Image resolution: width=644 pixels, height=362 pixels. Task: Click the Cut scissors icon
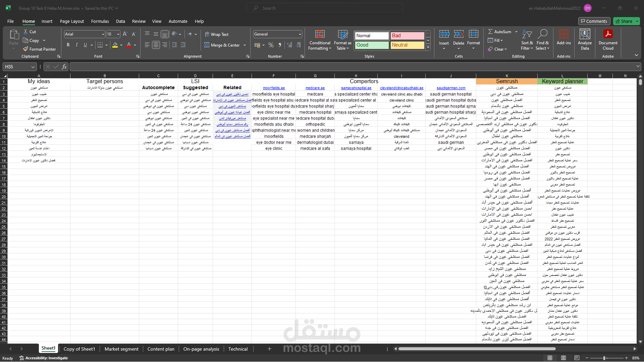pyautogui.click(x=25, y=32)
